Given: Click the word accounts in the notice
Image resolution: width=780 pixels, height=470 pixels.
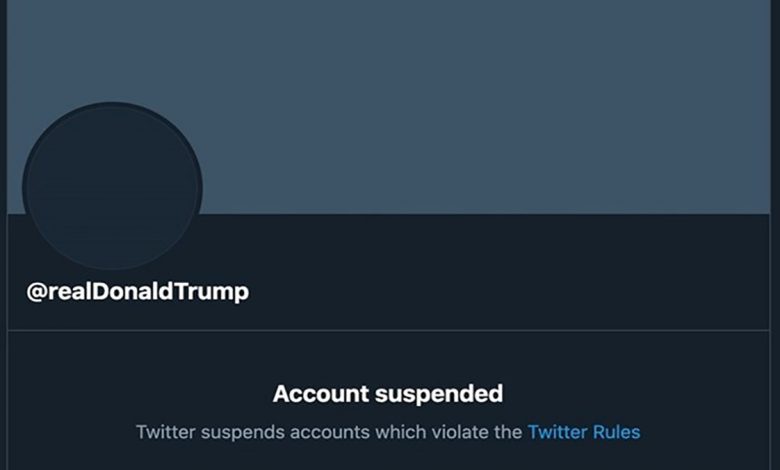Looking at the screenshot, I should [330, 432].
